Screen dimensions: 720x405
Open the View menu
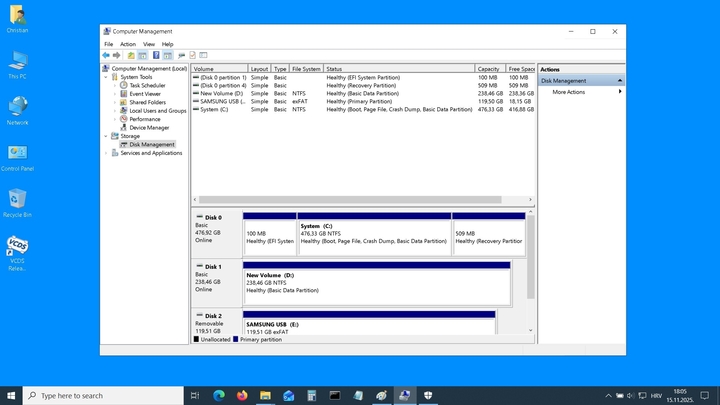[148, 44]
